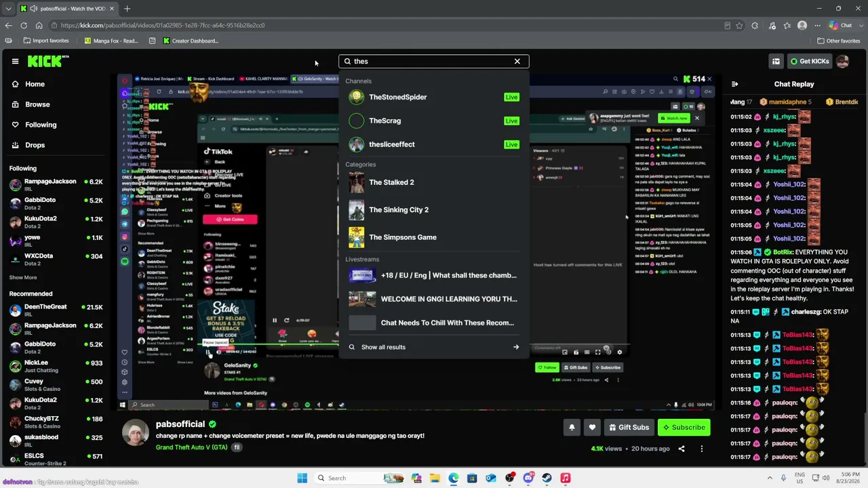This screenshot has width=868, height=488.
Task: Go to the Kick logo homepage
Action: 48,61
